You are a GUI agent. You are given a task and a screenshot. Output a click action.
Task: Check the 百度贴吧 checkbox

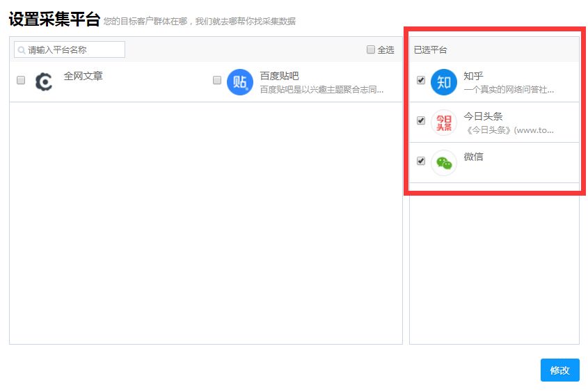coord(216,80)
